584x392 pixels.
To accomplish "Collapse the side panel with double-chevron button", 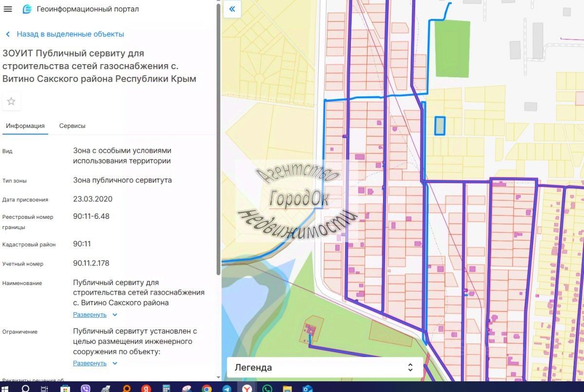I will pyautogui.click(x=232, y=9).
